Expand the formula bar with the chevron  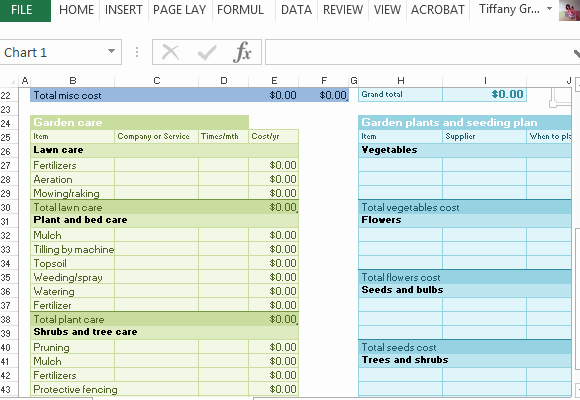[576, 54]
